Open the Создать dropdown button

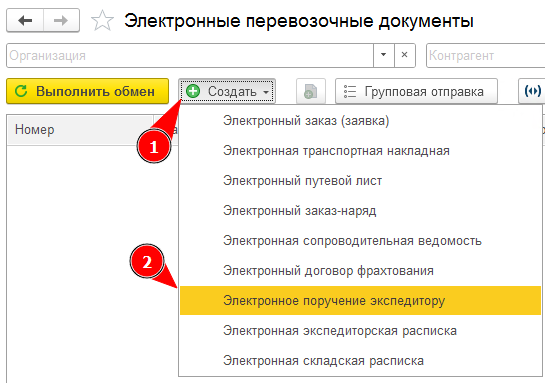(227, 91)
